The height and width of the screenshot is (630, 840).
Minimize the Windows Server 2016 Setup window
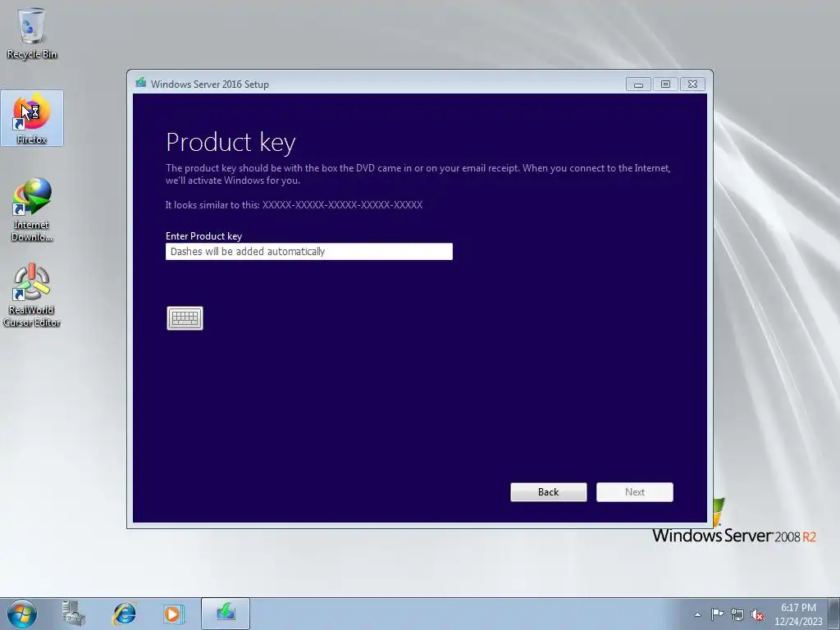638,84
